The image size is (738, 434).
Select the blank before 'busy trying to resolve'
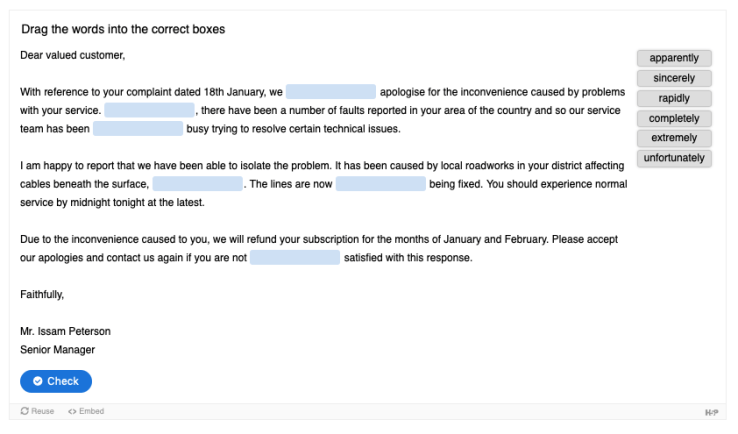pos(138,128)
